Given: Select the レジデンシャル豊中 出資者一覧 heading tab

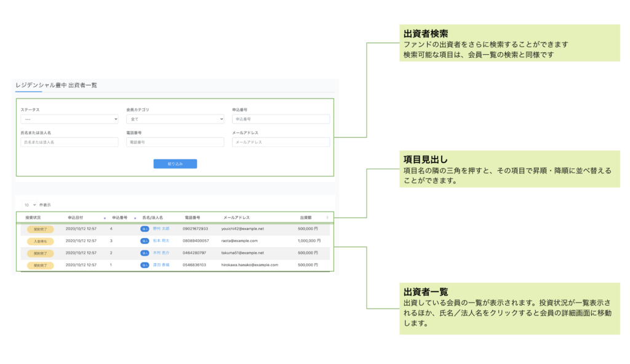Looking at the screenshot, I should (56, 85).
